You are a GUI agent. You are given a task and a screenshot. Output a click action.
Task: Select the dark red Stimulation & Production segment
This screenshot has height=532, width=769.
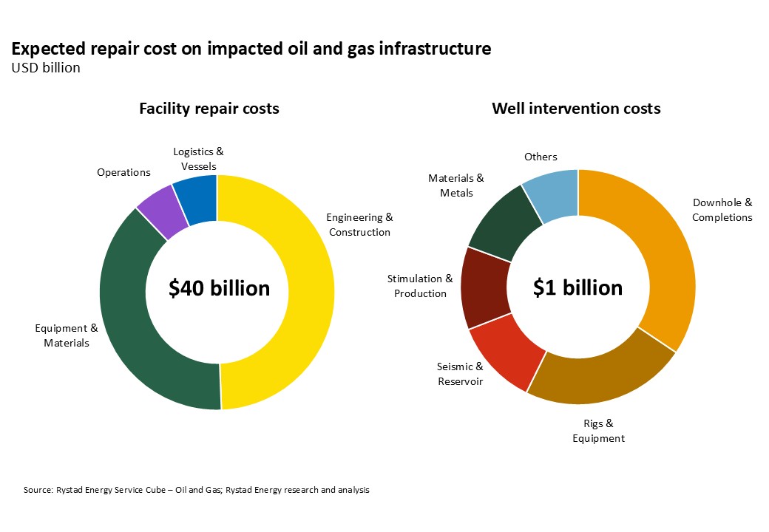(x=484, y=288)
